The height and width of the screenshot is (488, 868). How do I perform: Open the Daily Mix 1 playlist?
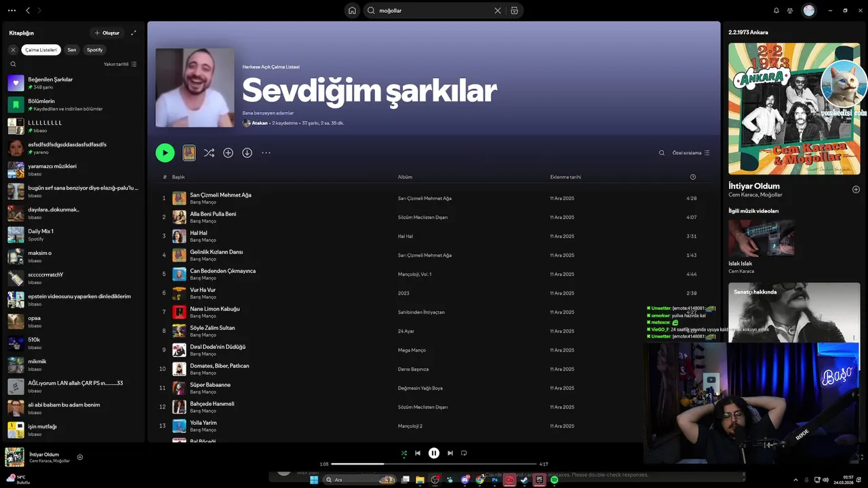(73, 235)
